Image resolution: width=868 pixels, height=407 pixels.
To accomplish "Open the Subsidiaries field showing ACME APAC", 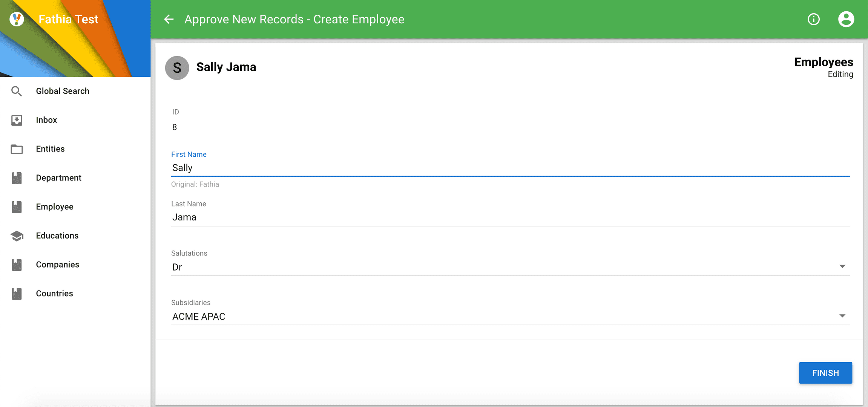I will (510, 317).
